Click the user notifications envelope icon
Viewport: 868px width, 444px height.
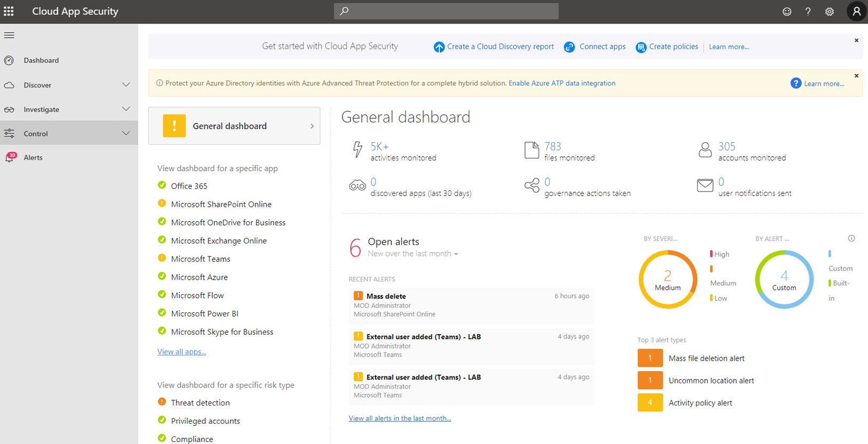tap(705, 185)
